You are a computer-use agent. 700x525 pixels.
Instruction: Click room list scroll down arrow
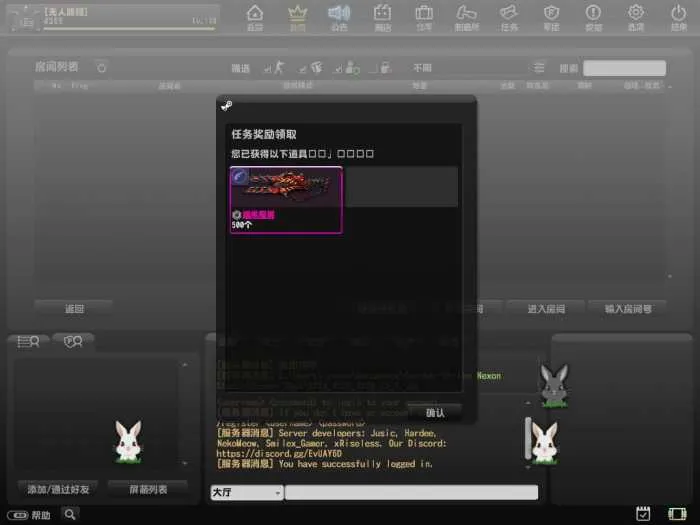tap(670, 276)
